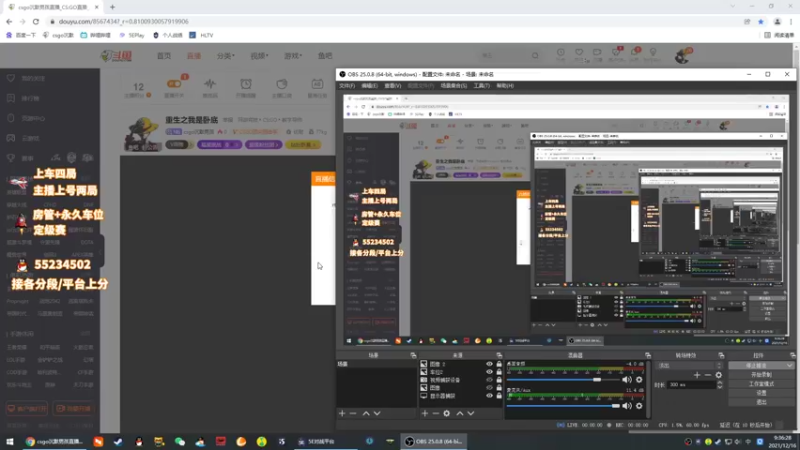Screen dimensions: 800x450
Task: Open microphone/Aux gear settings in mixer
Action: (x=639, y=406)
